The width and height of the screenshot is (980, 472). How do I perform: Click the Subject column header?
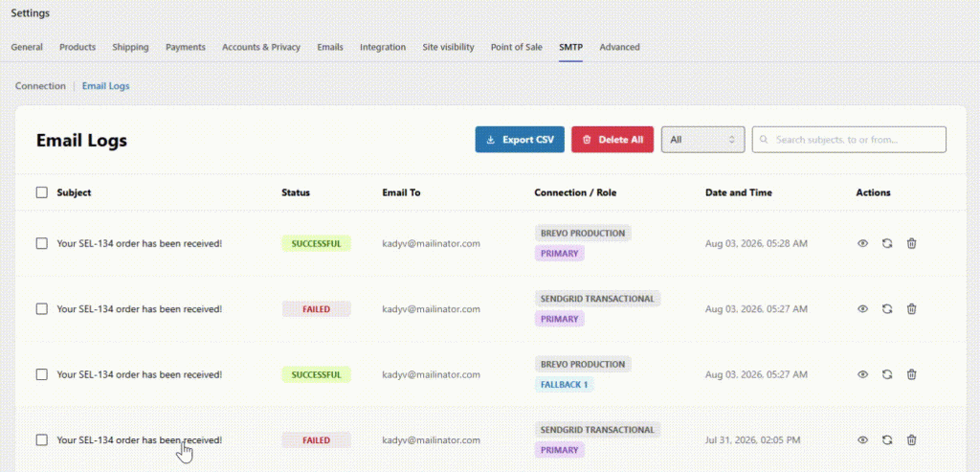tap(74, 192)
